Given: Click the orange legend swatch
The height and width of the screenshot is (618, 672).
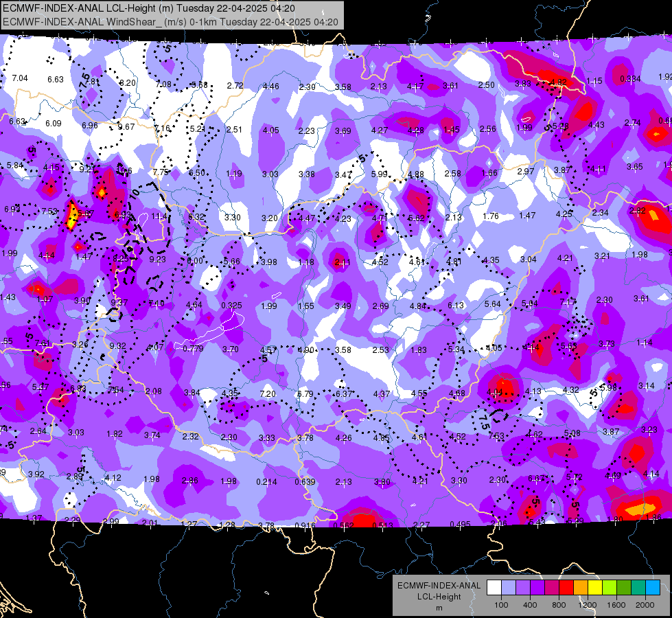Looking at the screenshot, I should [581, 587].
